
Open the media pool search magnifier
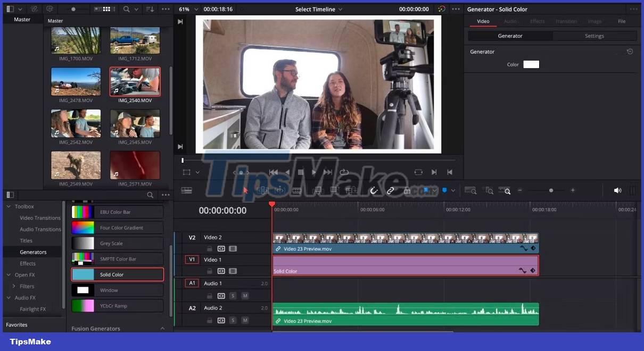click(127, 9)
